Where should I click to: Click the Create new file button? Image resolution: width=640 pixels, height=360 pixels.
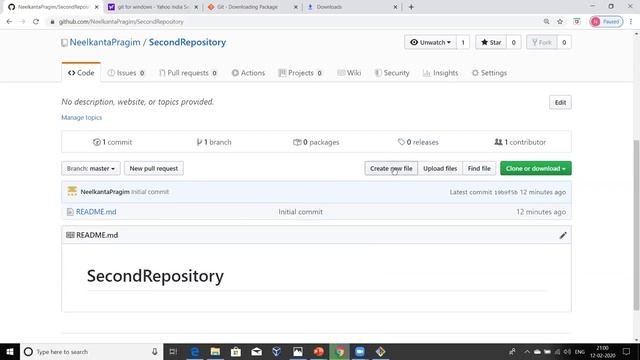[x=391, y=168]
